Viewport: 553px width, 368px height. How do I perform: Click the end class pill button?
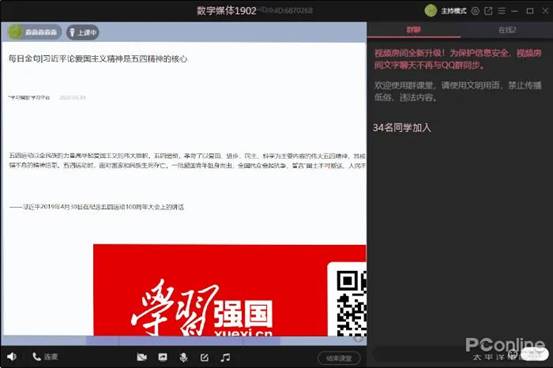click(339, 358)
